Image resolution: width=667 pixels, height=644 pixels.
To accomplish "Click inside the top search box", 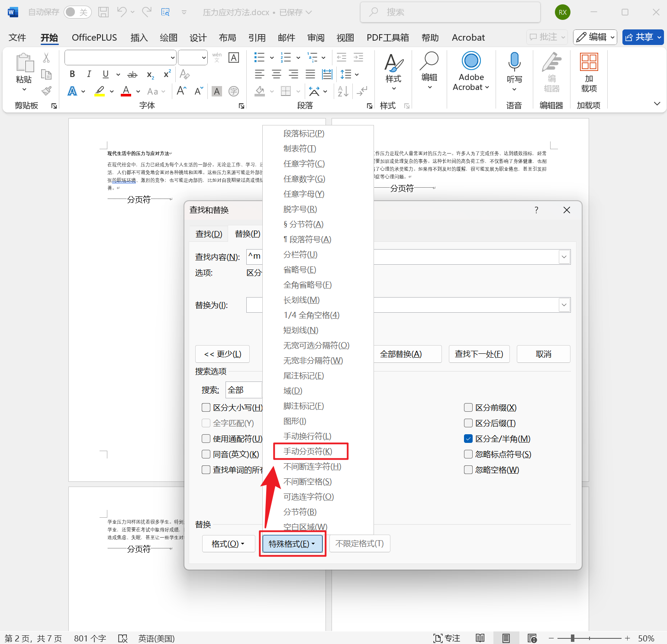I will [x=450, y=12].
